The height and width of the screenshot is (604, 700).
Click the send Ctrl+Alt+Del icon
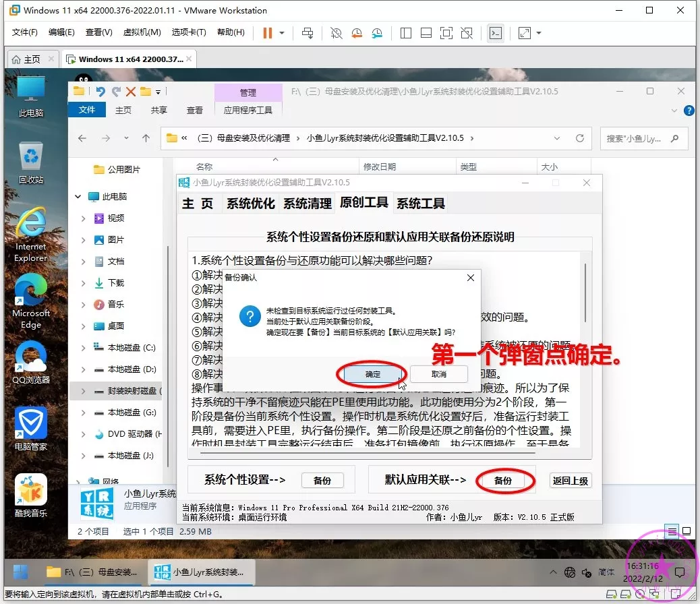308,32
